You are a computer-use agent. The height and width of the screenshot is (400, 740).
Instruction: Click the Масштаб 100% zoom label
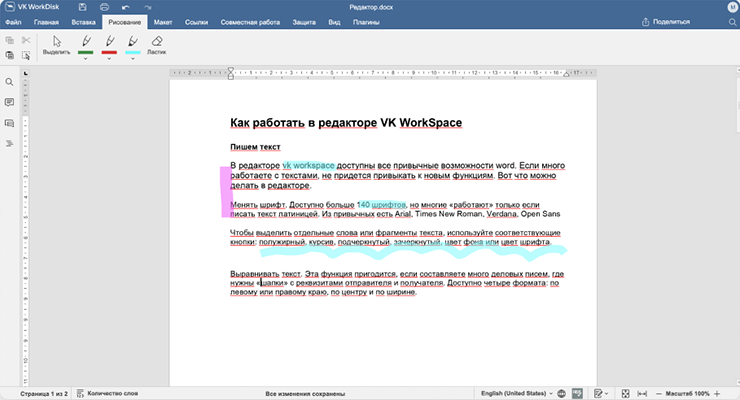click(x=688, y=393)
